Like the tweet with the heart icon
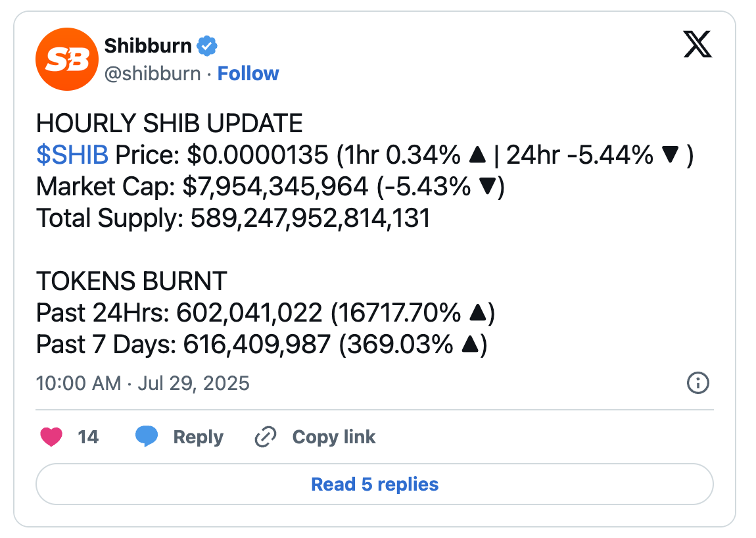 tap(51, 437)
